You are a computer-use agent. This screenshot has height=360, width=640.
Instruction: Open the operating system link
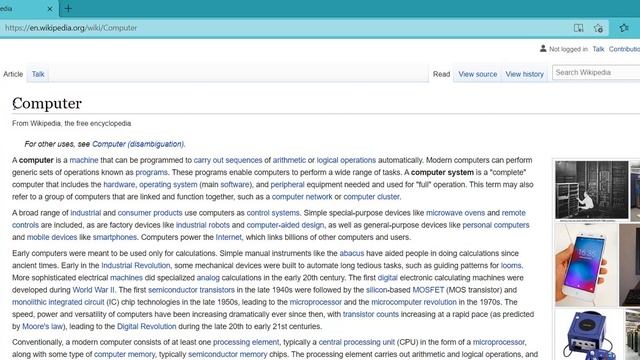pyautogui.click(x=168, y=184)
